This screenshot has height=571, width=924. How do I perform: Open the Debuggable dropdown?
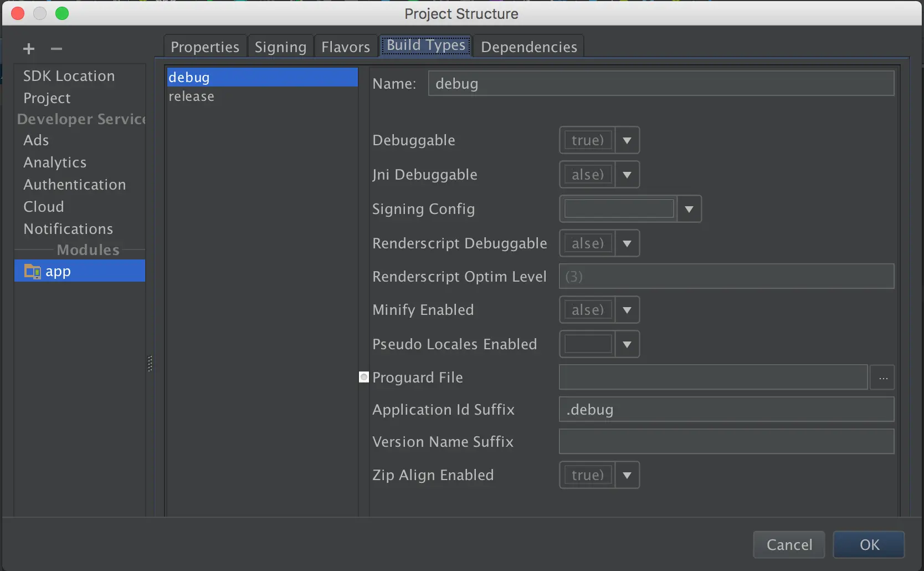tap(627, 140)
